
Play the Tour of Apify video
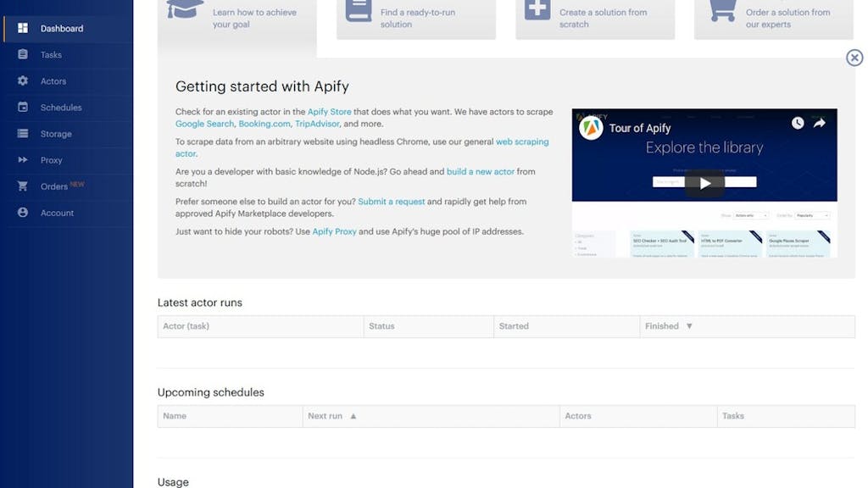tap(704, 183)
